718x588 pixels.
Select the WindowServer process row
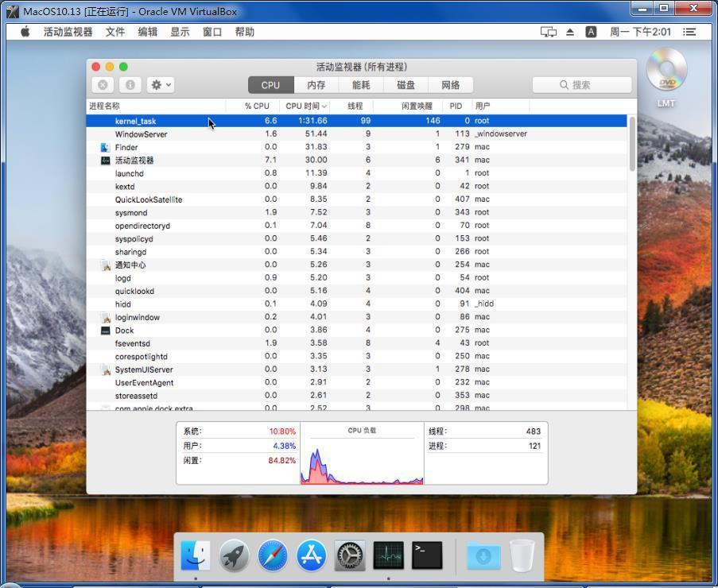point(357,134)
